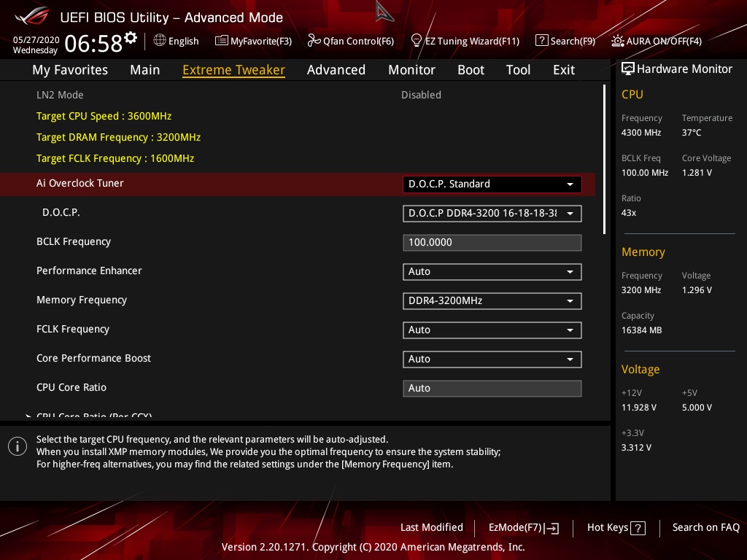Open MyFavorite(F3) list icon
Viewport: 747px width, 560px height.
point(222,41)
